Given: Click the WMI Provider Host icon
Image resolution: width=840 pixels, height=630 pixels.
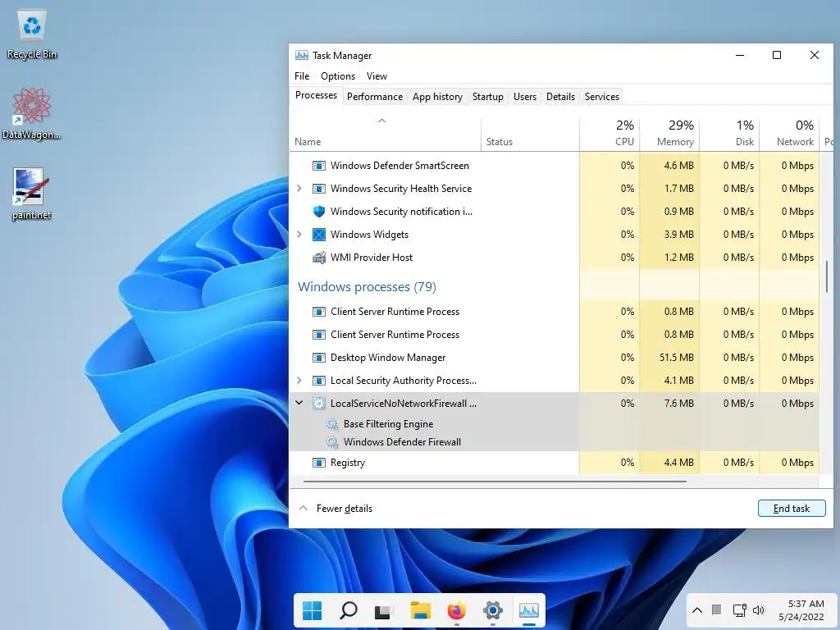Looking at the screenshot, I should [319, 258].
